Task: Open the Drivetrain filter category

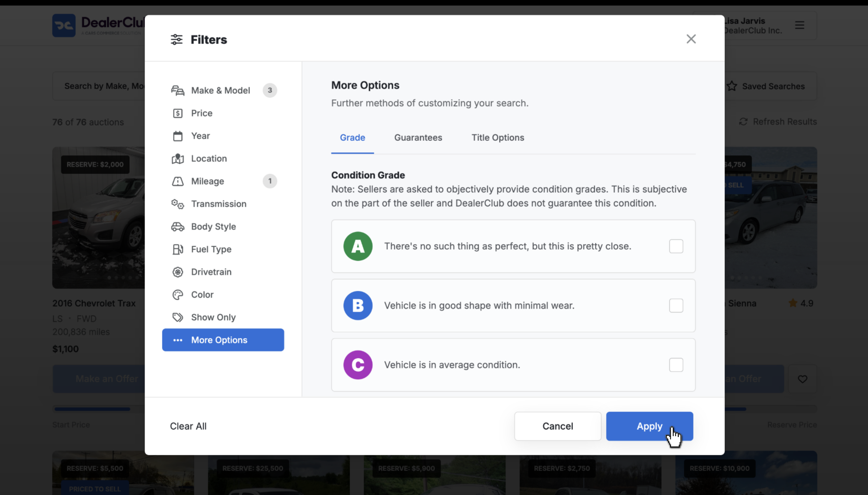Action: point(223,272)
